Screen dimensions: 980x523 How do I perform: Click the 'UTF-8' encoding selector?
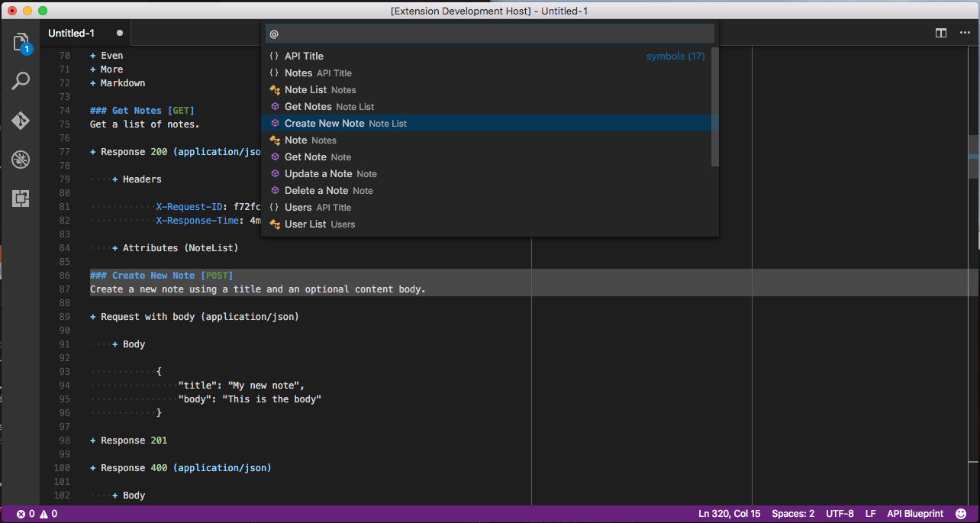(x=840, y=514)
